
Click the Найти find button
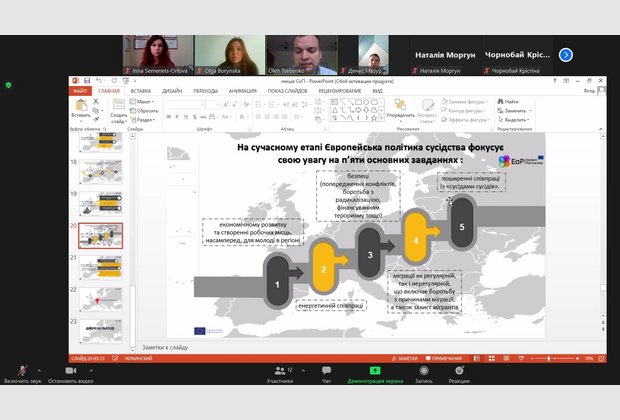tap(510, 101)
